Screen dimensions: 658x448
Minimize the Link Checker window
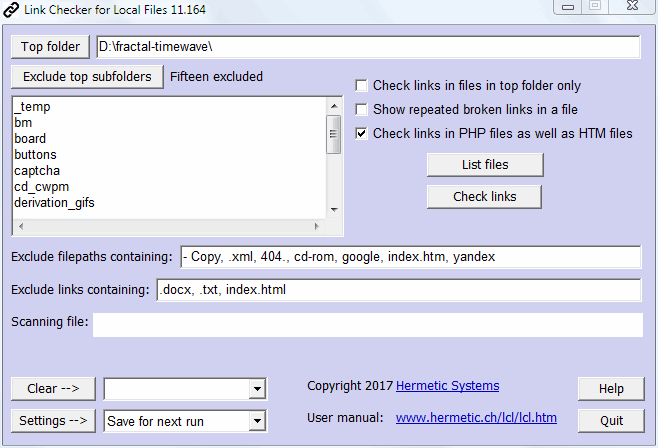[x=568, y=6]
